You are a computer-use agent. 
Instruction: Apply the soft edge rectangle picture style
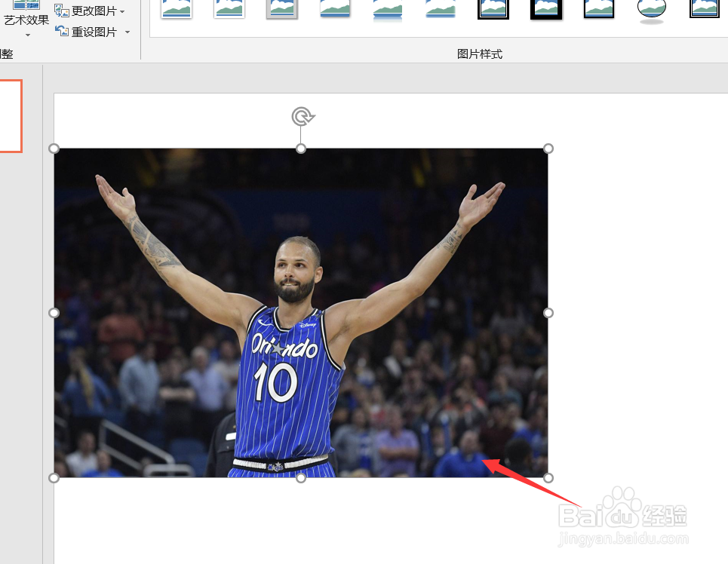(441, 8)
